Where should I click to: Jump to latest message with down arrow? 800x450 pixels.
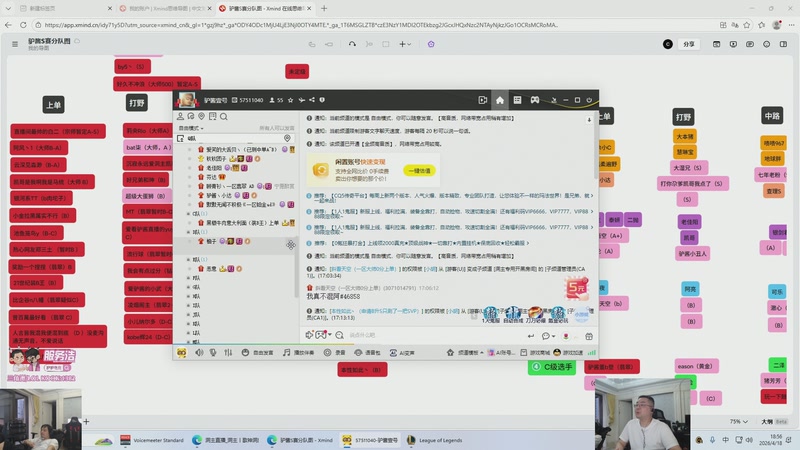click(x=589, y=120)
